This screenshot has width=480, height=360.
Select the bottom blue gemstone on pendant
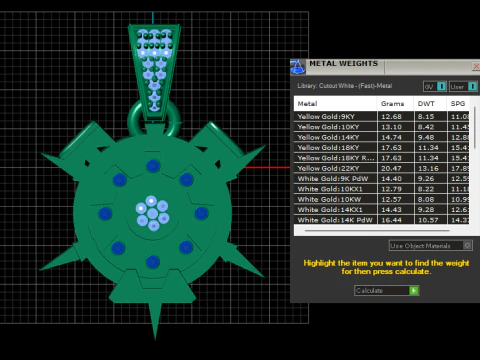point(153,262)
